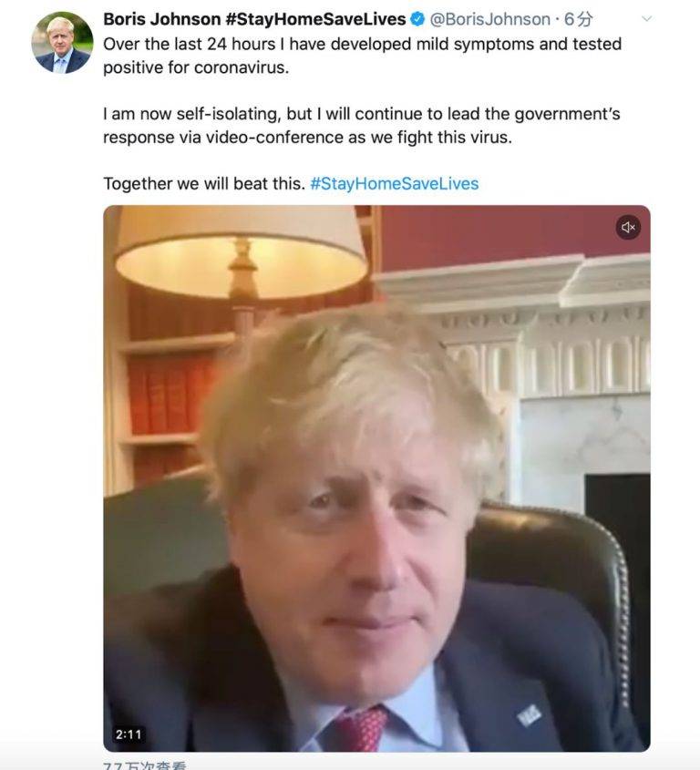Image resolution: width=700 pixels, height=770 pixels.
Task: Click the red tie in the video
Action: coord(361,729)
